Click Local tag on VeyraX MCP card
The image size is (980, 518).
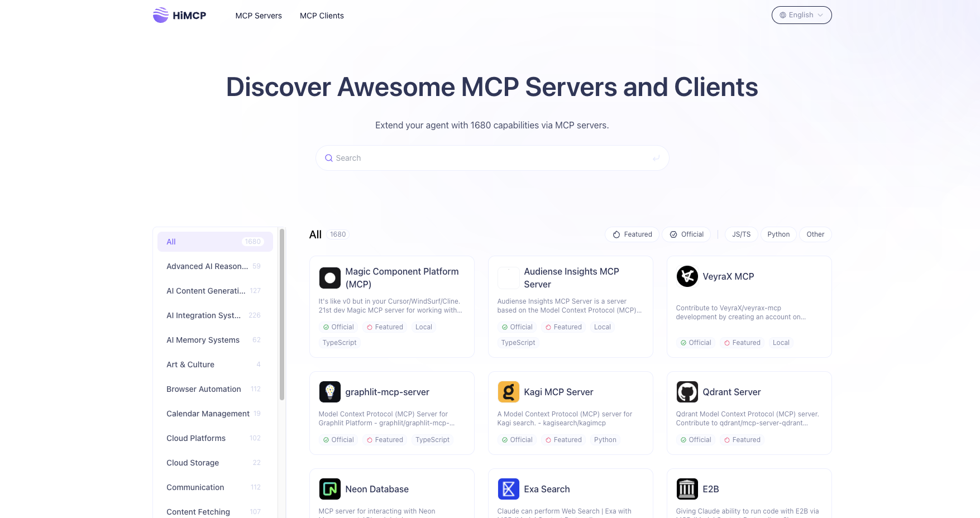[781, 343]
